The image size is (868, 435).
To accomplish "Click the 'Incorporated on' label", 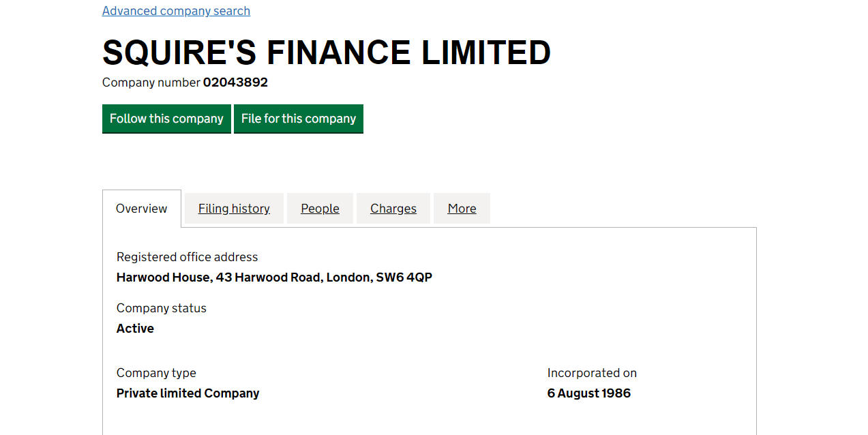I will pyautogui.click(x=591, y=373).
